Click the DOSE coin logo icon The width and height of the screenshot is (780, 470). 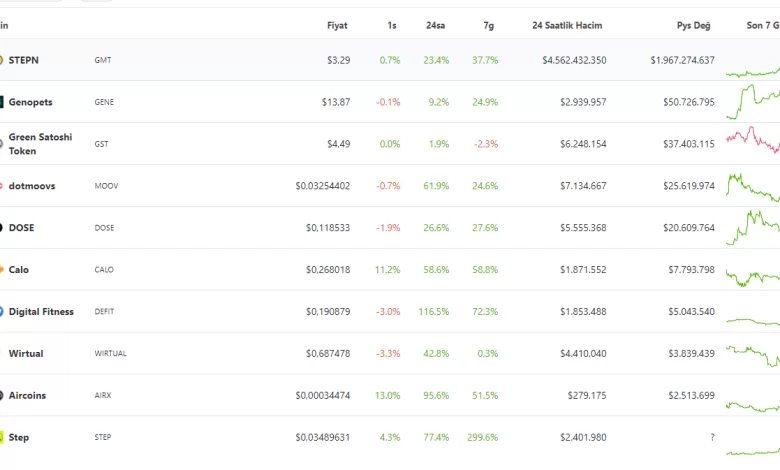point(2,228)
